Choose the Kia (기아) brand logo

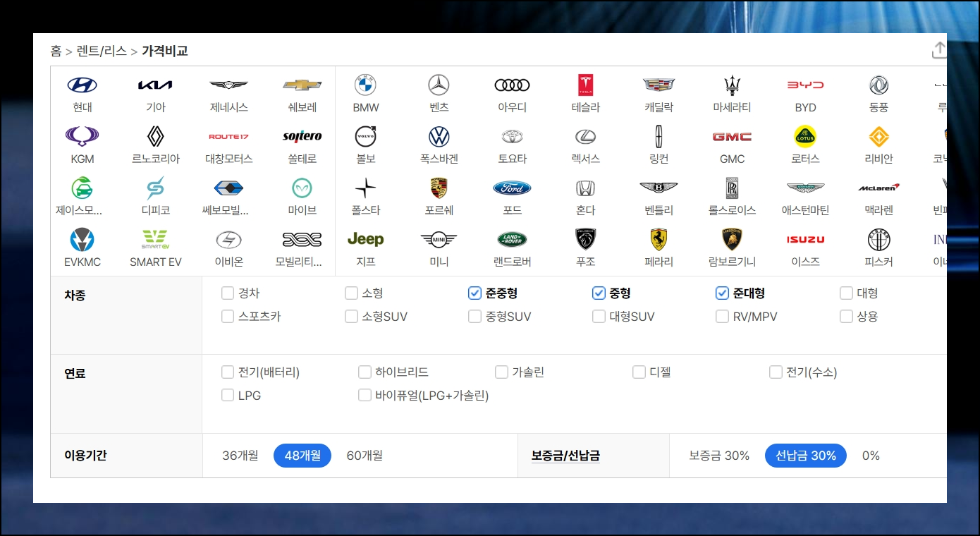point(155,85)
